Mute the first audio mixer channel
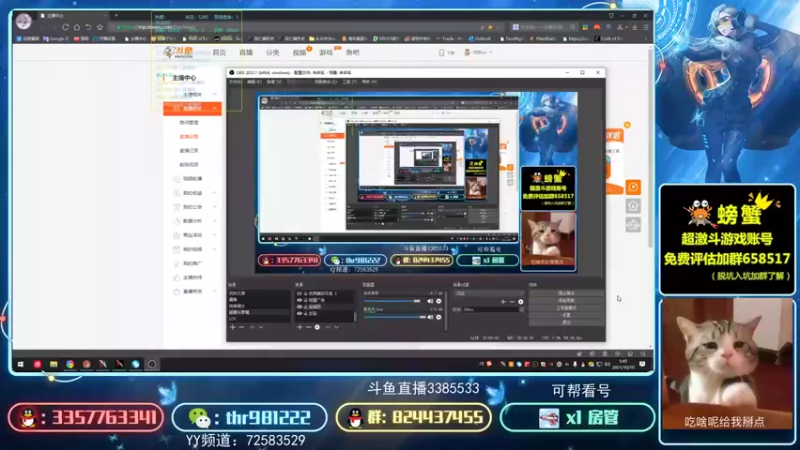The height and width of the screenshot is (450, 800). [x=430, y=302]
